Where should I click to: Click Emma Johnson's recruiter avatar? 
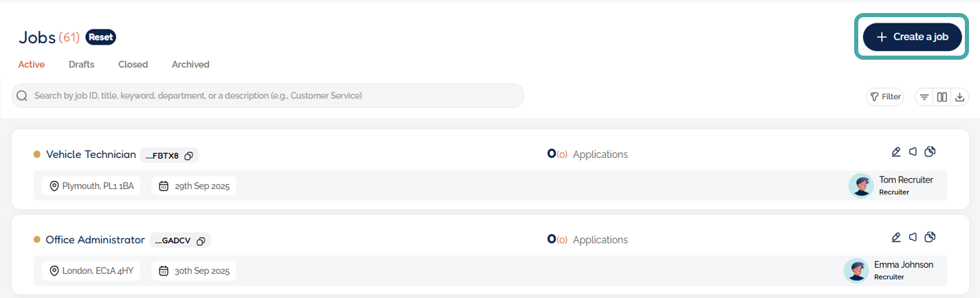point(857,271)
